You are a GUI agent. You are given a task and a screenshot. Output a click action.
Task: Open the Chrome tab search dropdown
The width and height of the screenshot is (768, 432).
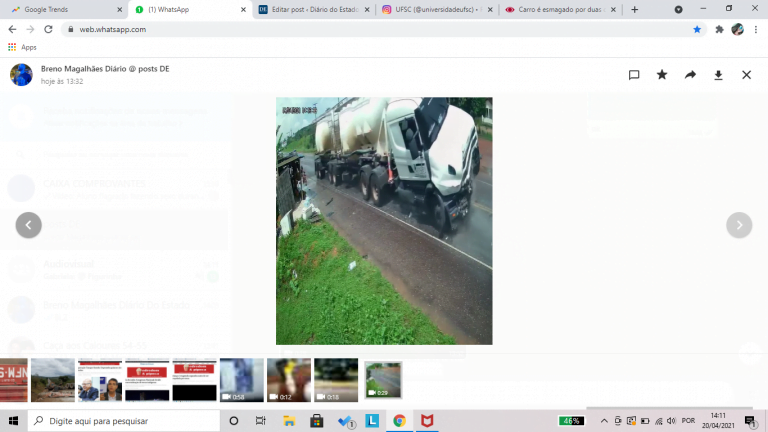pyautogui.click(x=678, y=9)
